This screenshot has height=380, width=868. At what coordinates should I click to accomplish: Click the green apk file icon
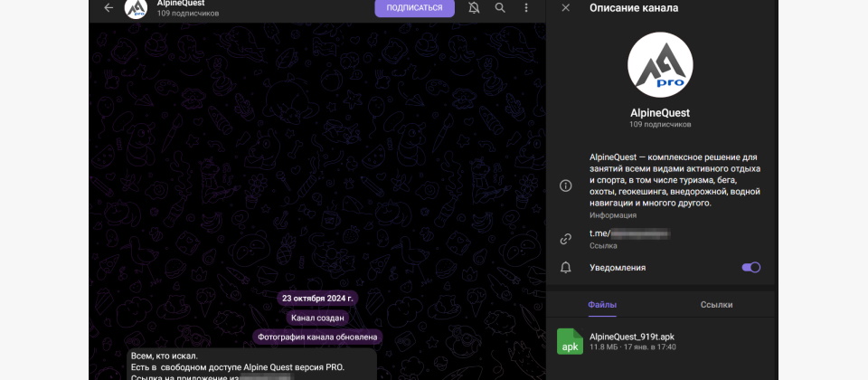pyautogui.click(x=571, y=342)
